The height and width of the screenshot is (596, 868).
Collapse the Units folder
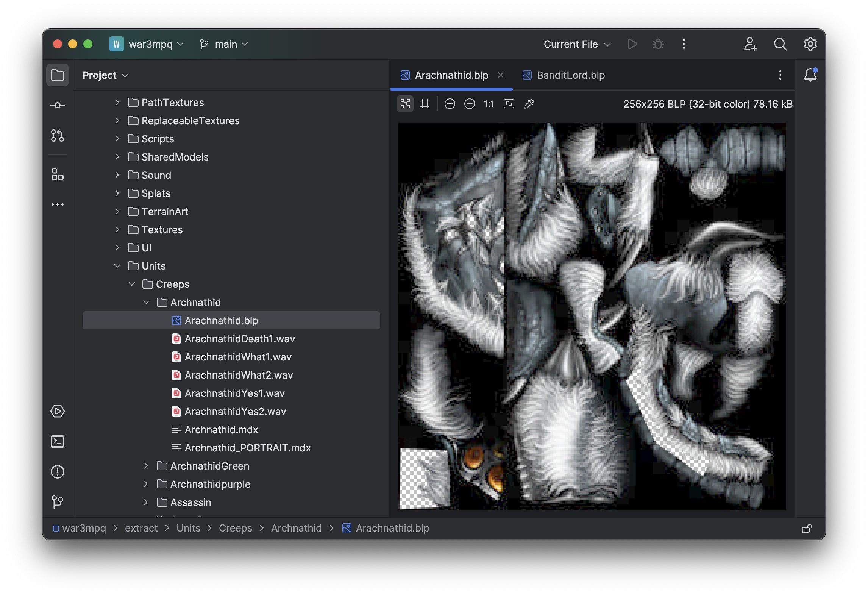pyautogui.click(x=117, y=266)
